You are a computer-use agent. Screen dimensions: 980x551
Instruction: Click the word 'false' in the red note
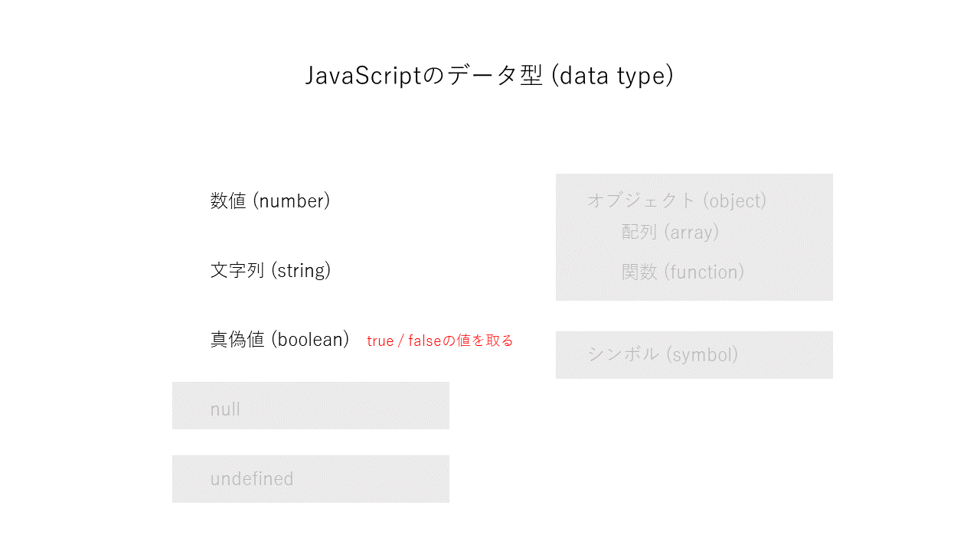tap(425, 341)
